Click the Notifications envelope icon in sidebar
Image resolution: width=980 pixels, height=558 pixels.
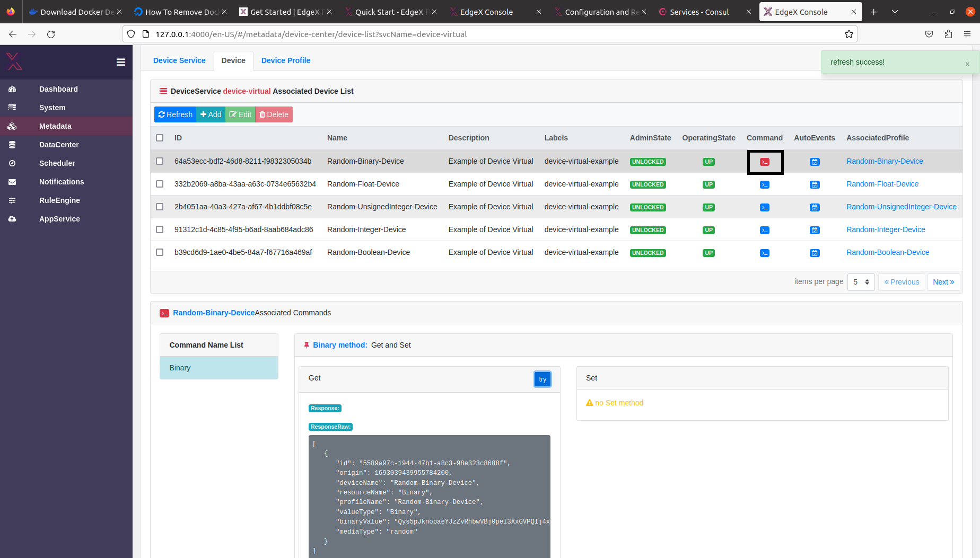[x=12, y=182]
